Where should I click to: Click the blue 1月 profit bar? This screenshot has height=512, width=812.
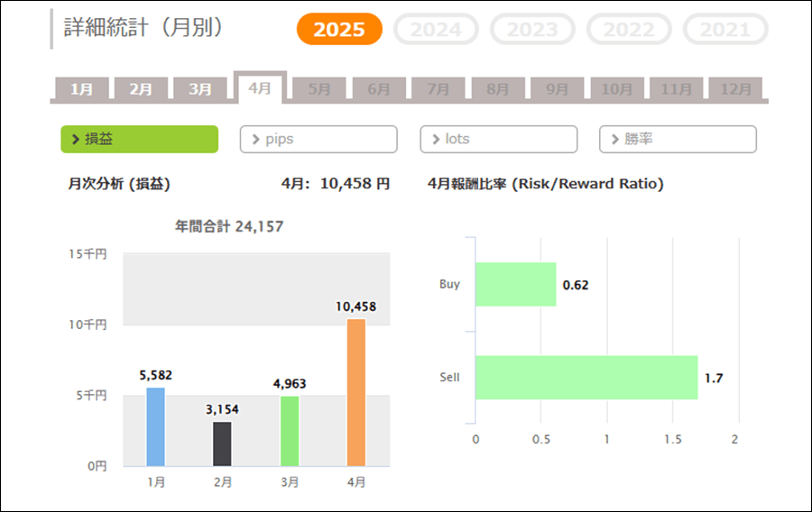point(155,426)
